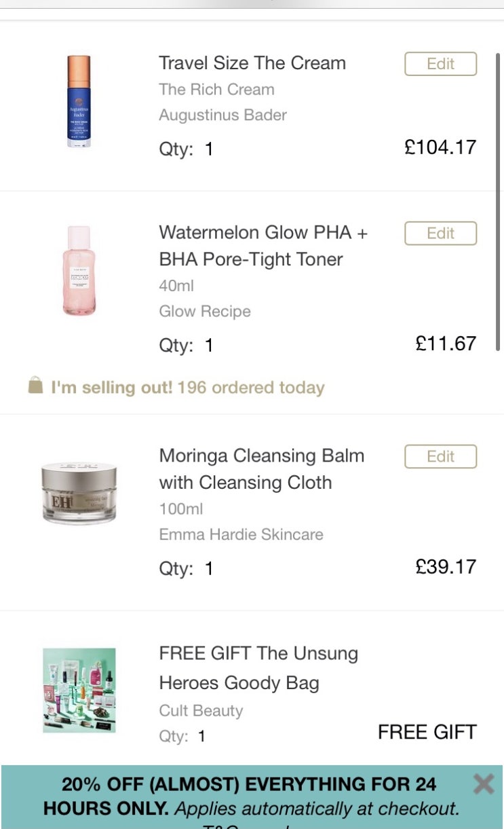Open the Travel Size The Cream title
The height and width of the screenshot is (829, 504).
(252, 63)
